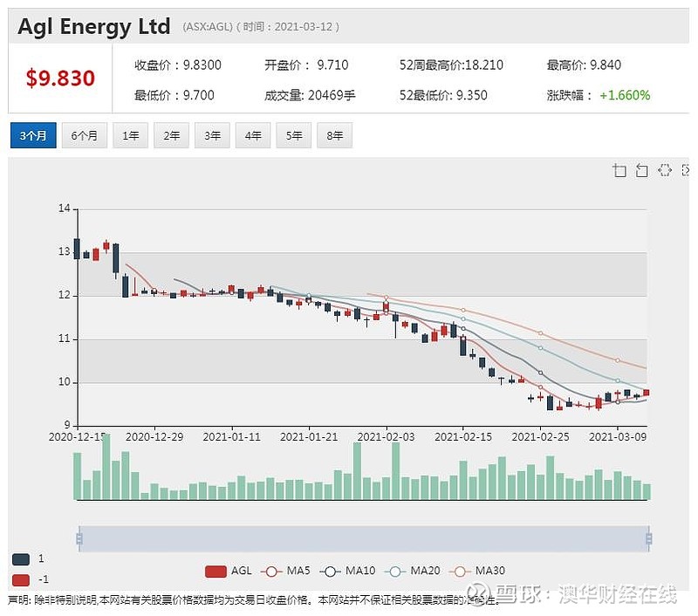Click the 开盘价： 9.710 value
The width and height of the screenshot is (698, 616).
pyautogui.click(x=306, y=65)
